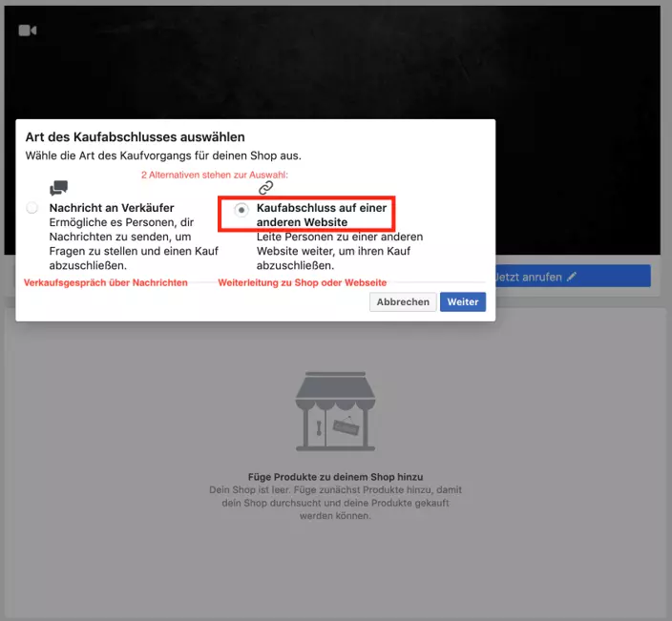Click the Kaufabschluss auf einer anderen Website label

(322, 215)
